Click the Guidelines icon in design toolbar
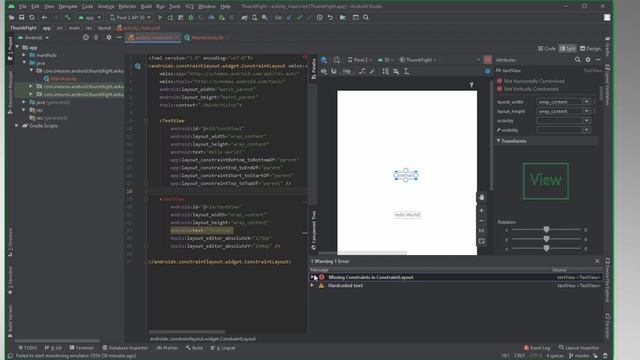 tap(406, 71)
